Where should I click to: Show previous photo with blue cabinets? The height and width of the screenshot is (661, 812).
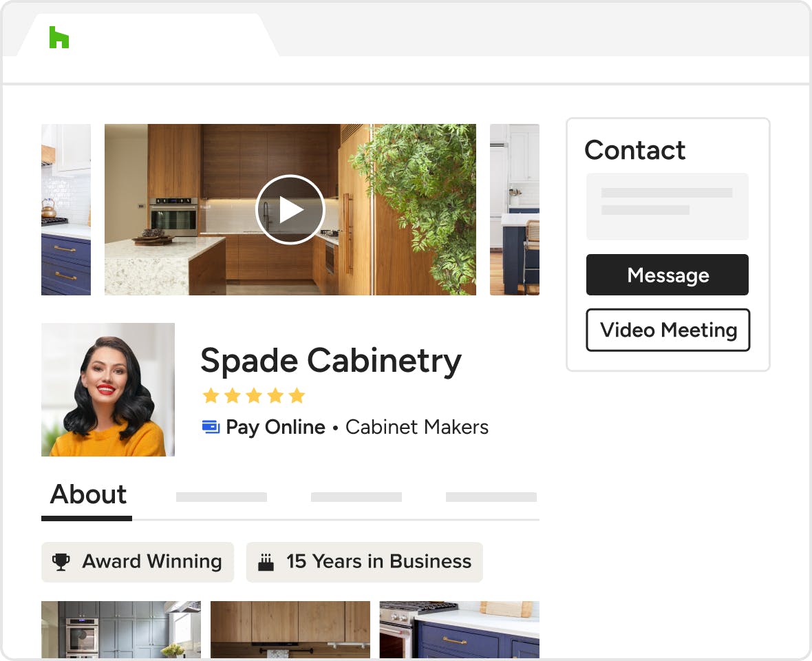click(x=66, y=209)
